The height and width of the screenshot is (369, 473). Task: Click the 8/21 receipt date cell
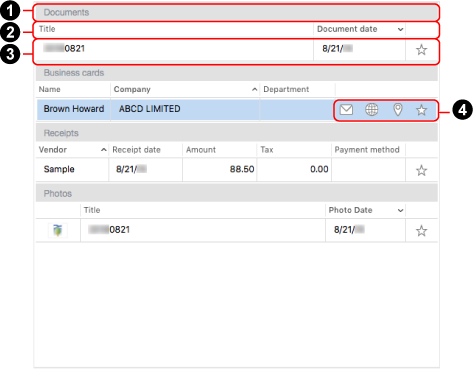point(145,169)
